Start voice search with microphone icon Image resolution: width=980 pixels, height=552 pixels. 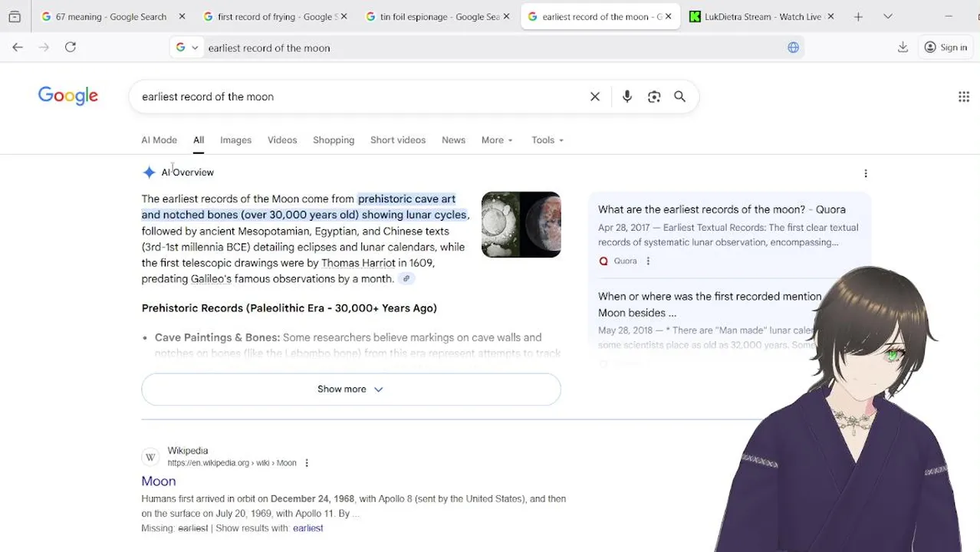tap(627, 97)
